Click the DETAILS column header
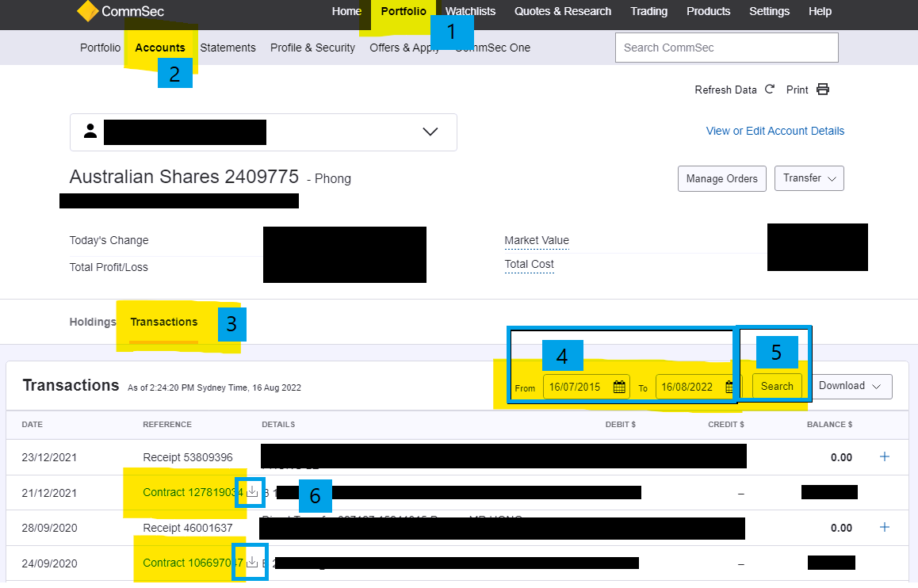918x588 pixels. [x=278, y=424]
